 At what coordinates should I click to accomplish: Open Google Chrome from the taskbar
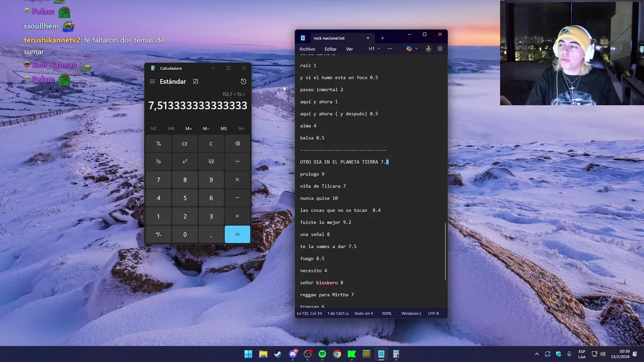pyautogui.click(x=337, y=354)
